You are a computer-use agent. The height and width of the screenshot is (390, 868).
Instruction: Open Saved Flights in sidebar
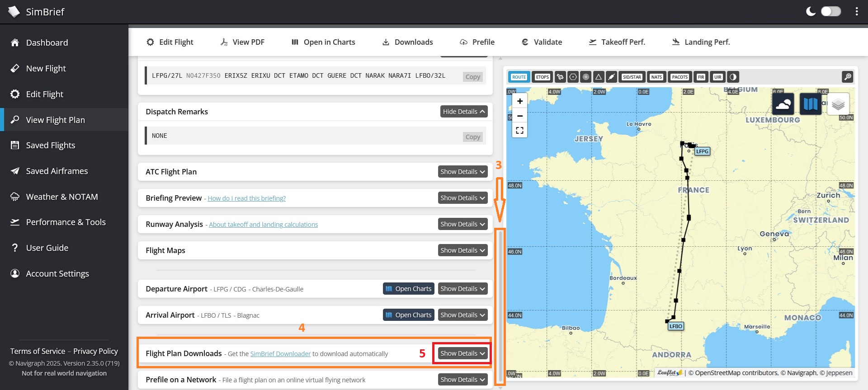(x=64, y=145)
